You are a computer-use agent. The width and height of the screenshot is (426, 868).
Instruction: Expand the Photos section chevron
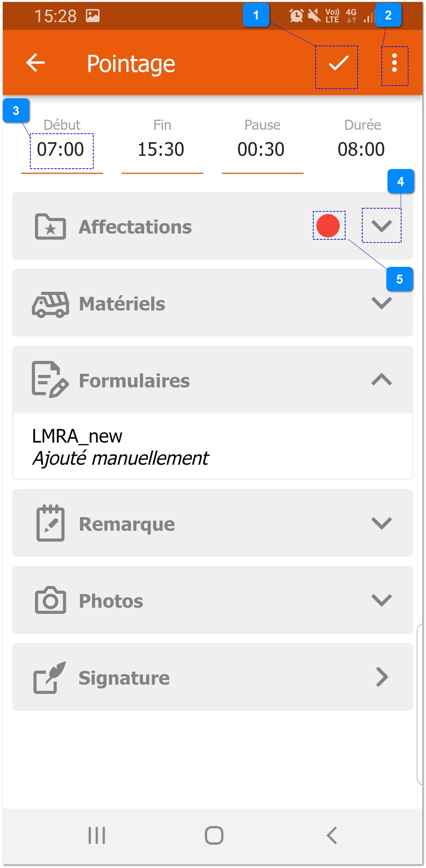click(381, 600)
